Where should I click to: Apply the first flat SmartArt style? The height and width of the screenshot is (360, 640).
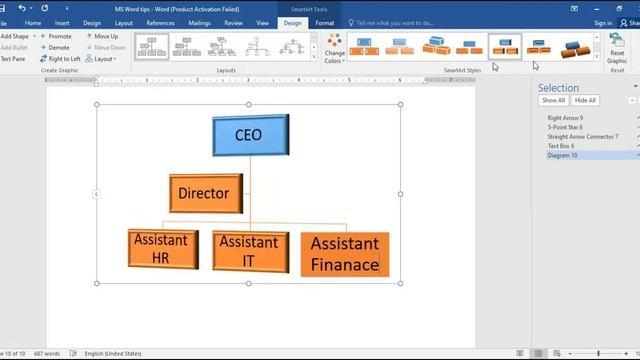tap(364, 47)
